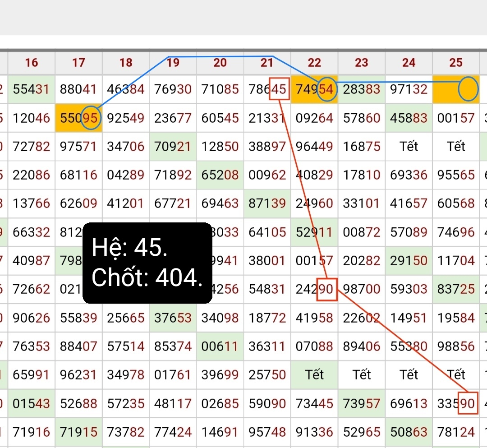Click cell 87139
487x448 pixels.
(267, 203)
